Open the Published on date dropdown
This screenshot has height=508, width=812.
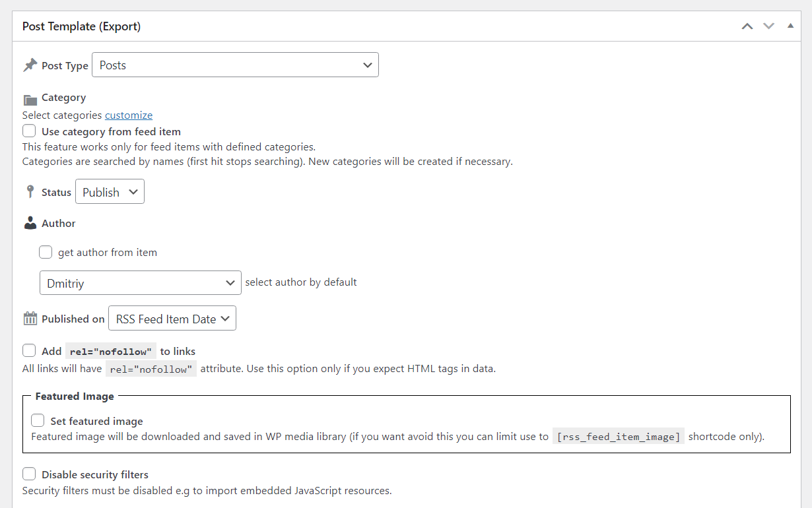[172, 318]
